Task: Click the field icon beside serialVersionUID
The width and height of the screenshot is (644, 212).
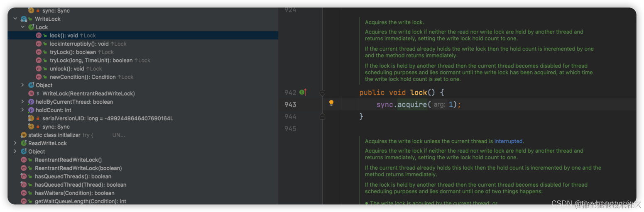Action: 31,119
